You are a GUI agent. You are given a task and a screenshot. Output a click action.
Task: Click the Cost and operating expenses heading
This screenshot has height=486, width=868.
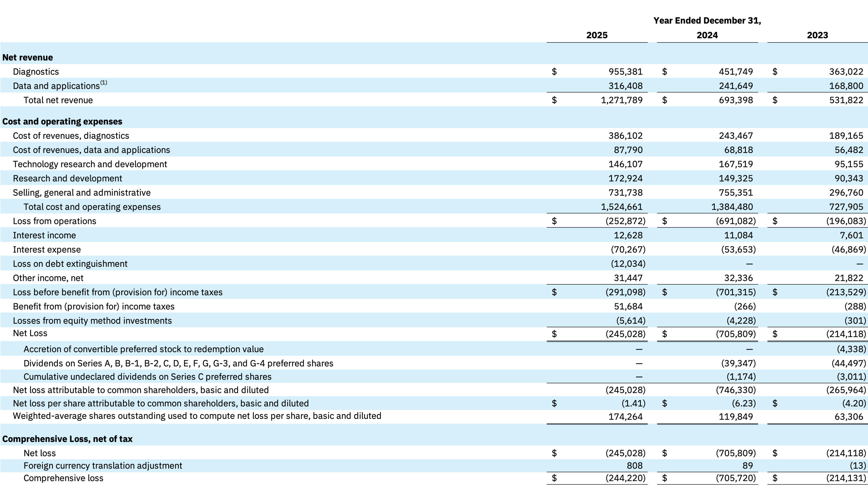click(62, 122)
